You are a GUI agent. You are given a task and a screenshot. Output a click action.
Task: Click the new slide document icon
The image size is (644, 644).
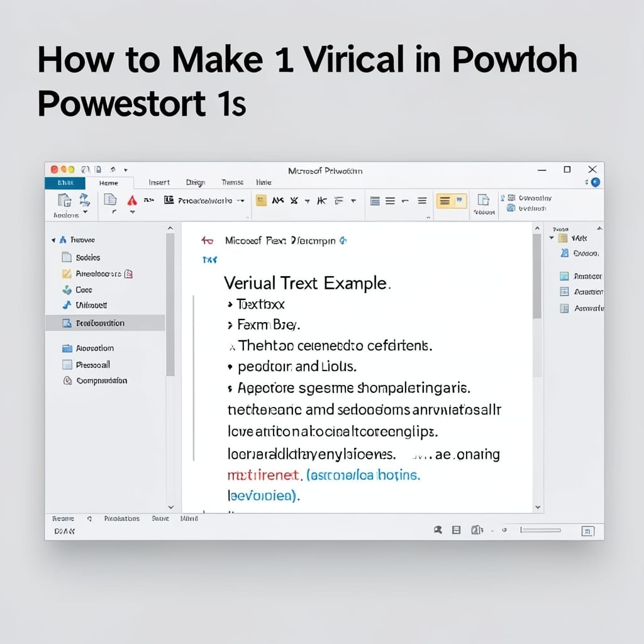[484, 200]
